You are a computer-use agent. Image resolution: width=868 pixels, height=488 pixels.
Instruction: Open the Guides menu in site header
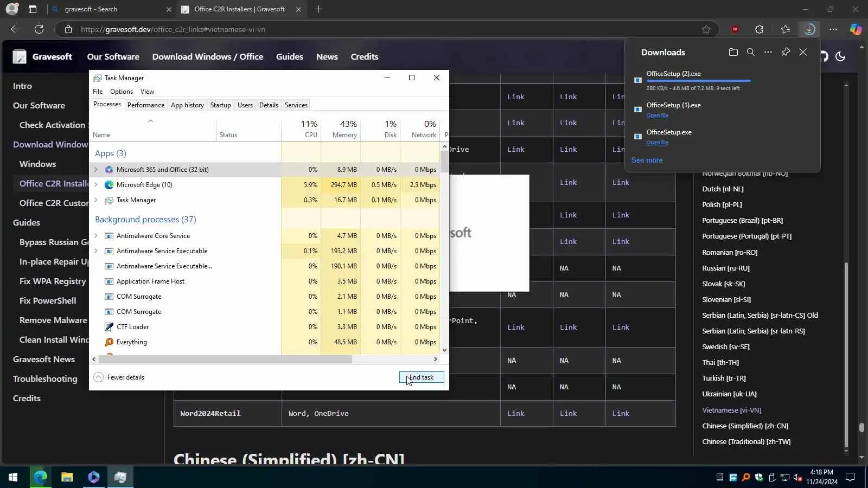point(290,56)
